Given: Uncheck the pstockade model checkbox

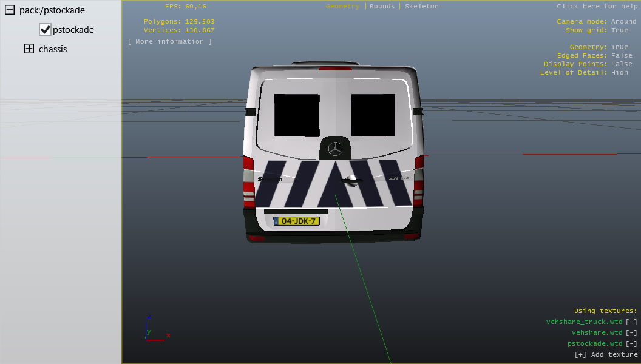Looking at the screenshot, I should pyautogui.click(x=45, y=30).
